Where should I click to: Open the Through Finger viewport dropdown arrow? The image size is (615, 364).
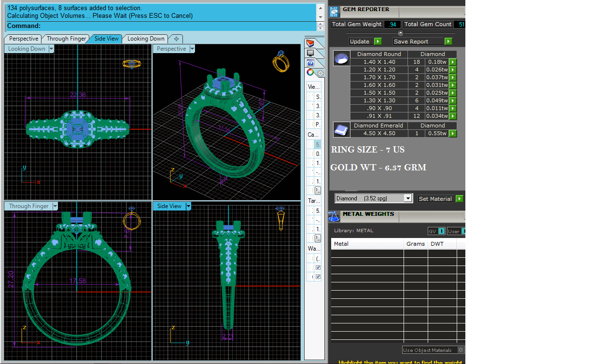point(55,206)
